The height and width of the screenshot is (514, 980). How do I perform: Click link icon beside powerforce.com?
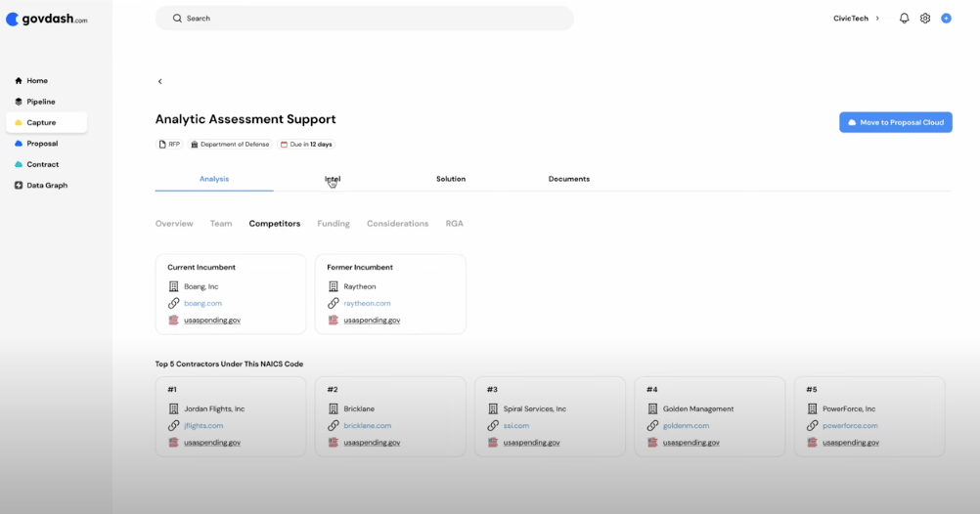pos(813,425)
